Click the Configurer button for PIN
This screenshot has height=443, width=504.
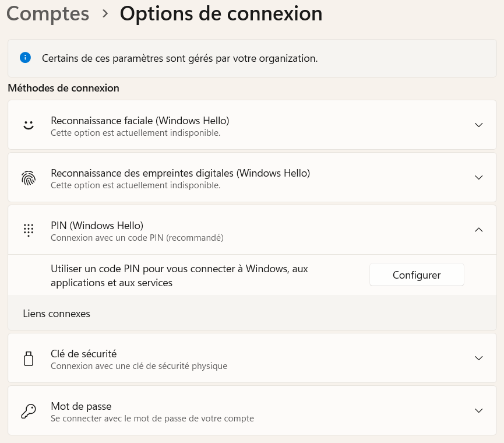tap(417, 275)
